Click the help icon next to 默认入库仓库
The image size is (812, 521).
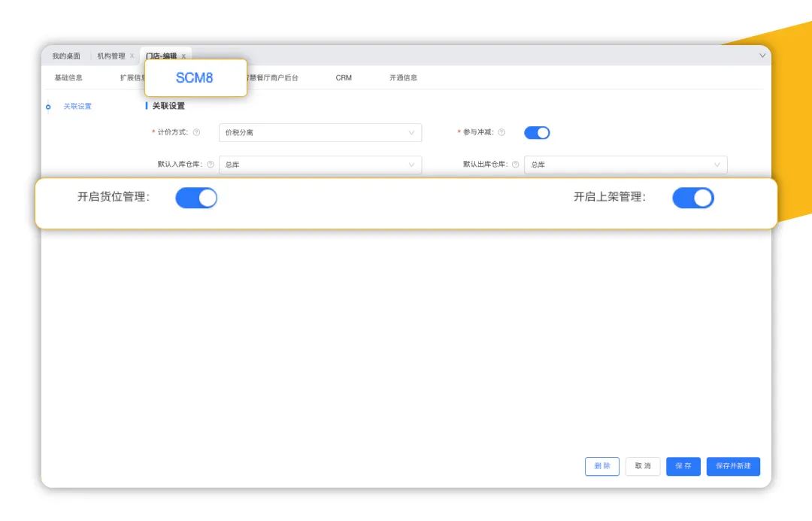point(211,164)
